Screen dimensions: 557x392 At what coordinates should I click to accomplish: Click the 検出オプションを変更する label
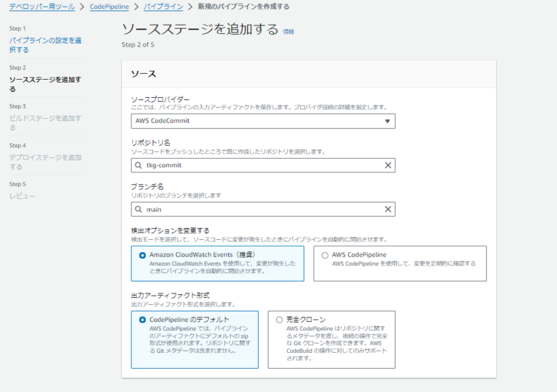(x=170, y=230)
